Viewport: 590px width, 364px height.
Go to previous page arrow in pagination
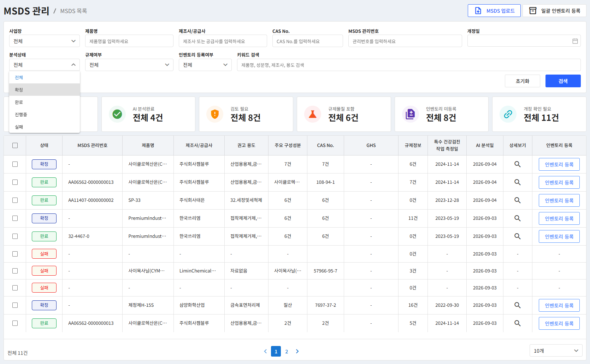coord(265,351)
